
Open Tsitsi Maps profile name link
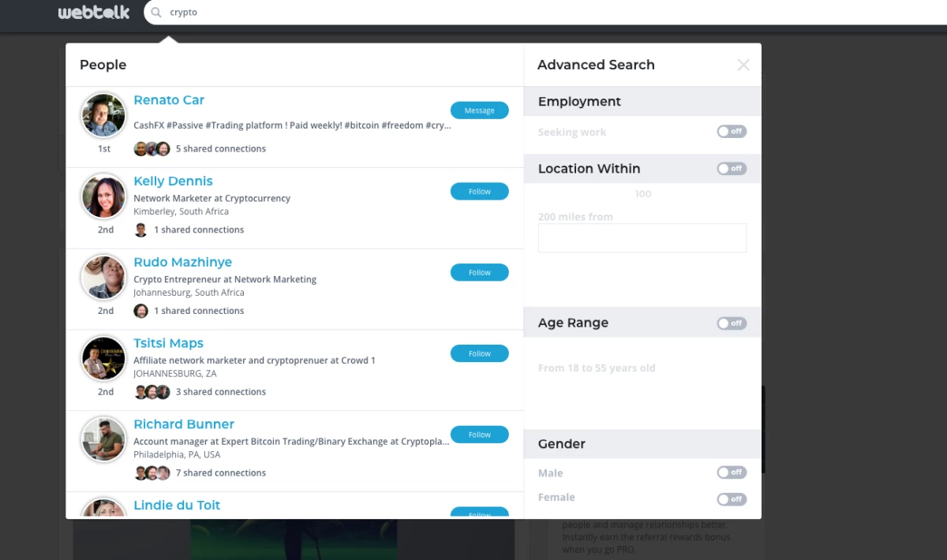[168, 343]
